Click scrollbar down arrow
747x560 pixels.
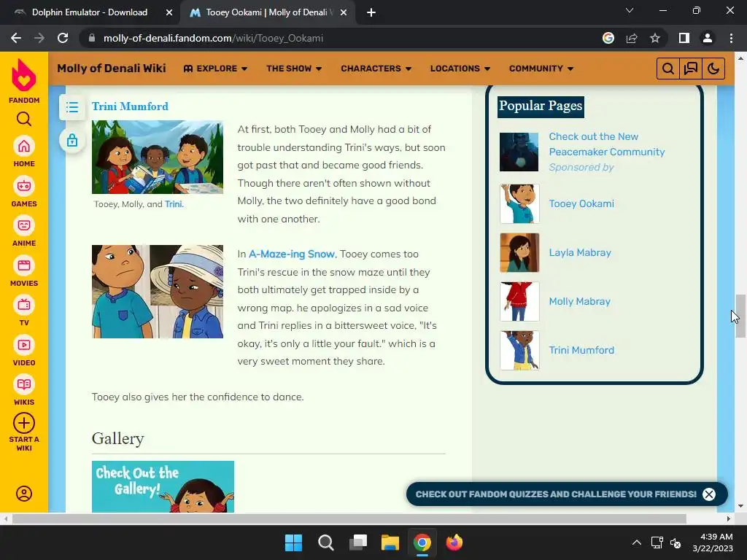(x=740, y=506)
